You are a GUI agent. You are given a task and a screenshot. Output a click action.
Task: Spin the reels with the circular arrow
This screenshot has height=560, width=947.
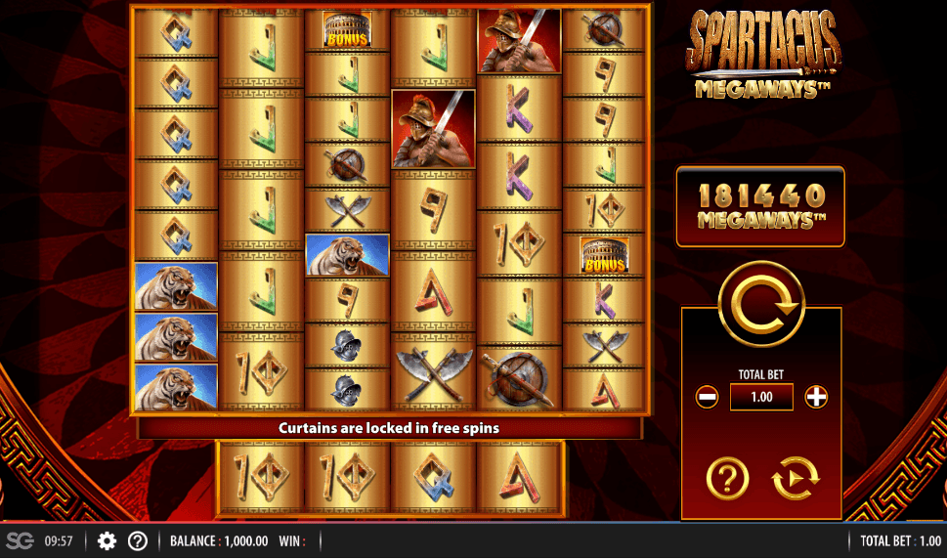pyautogui.click(x=761, y=304)
